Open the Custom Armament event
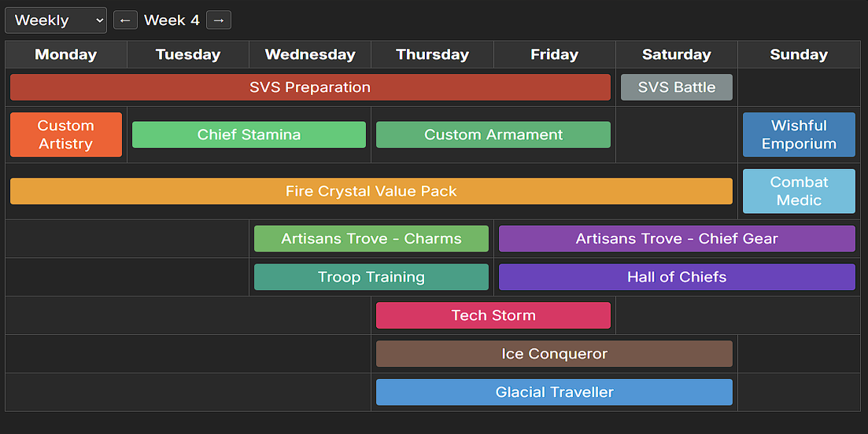The width and height of the screenshot is (868, 434). 493,134
